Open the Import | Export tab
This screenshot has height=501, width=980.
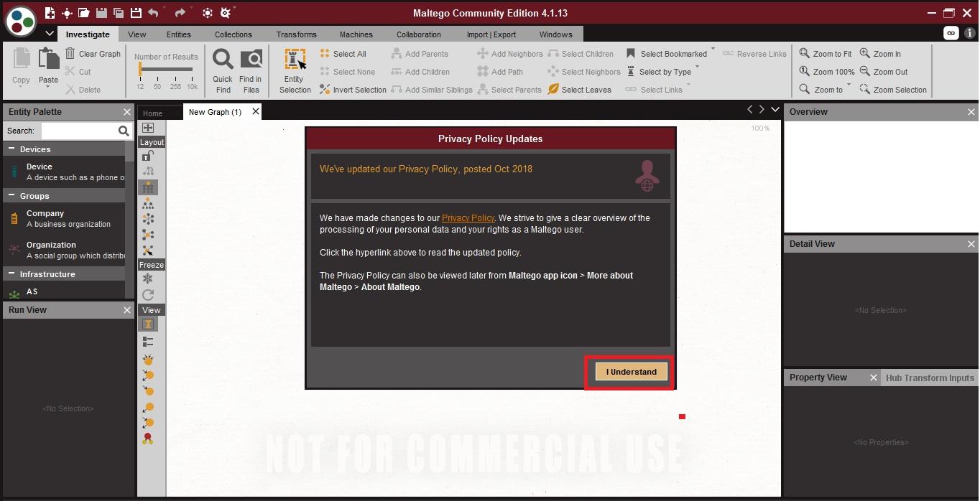(x=491, y=34)
